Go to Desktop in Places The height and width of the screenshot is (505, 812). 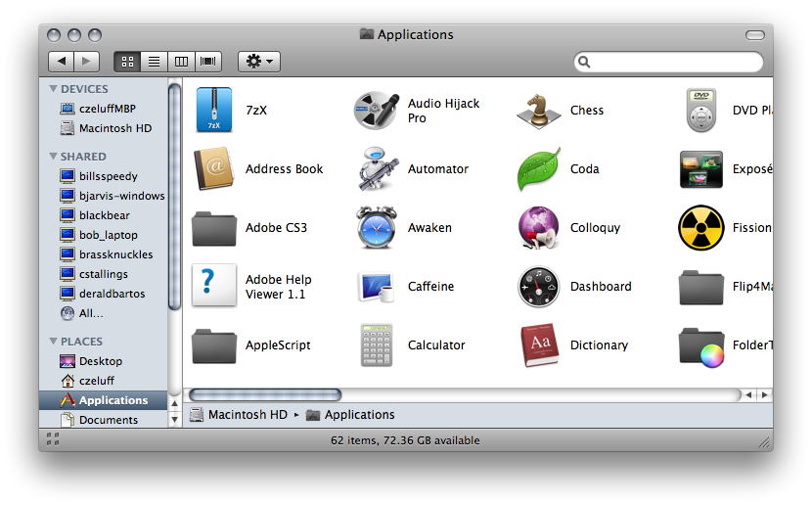coord(104,361)
